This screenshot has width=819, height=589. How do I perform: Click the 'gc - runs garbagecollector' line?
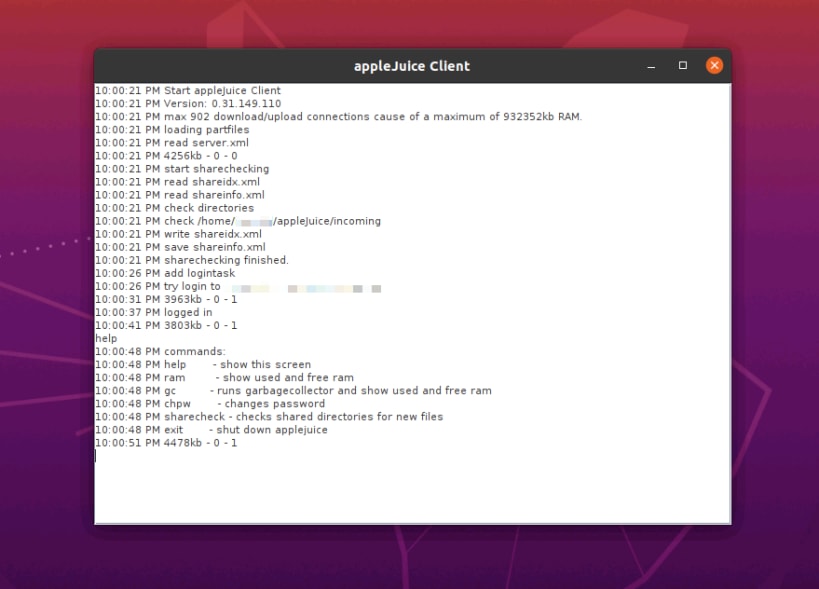pos(293,391)
